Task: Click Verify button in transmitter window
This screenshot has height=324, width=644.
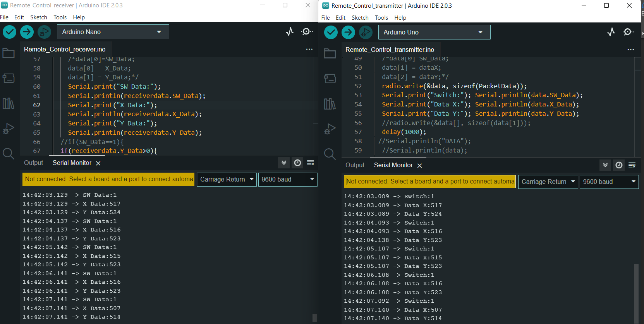Action: coord(331,32)
